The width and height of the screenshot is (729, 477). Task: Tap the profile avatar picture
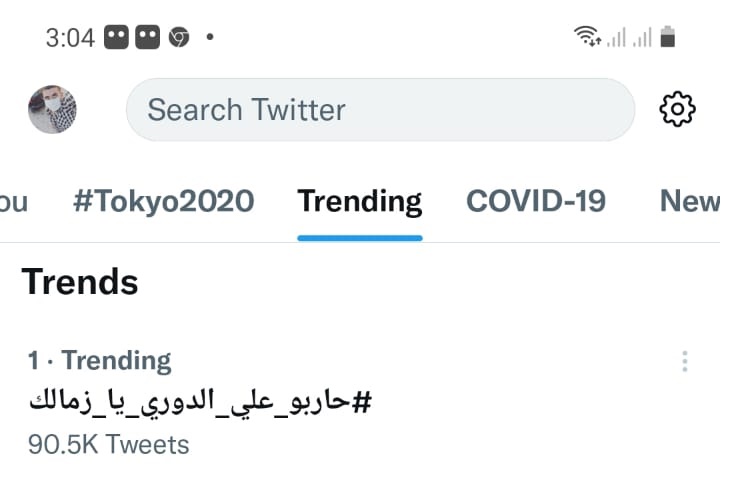coord(53,110)
